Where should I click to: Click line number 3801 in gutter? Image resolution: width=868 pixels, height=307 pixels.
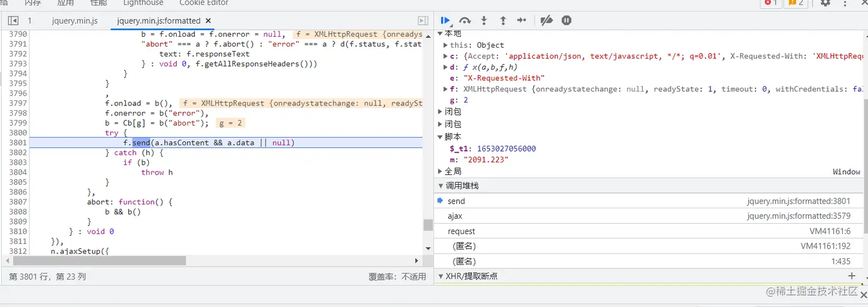(18, 142)
